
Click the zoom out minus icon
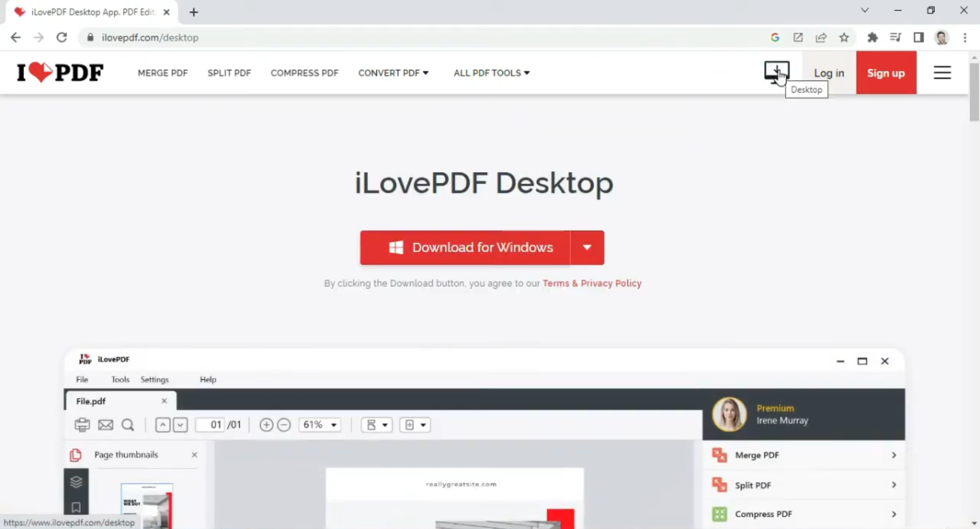point(284,425)
